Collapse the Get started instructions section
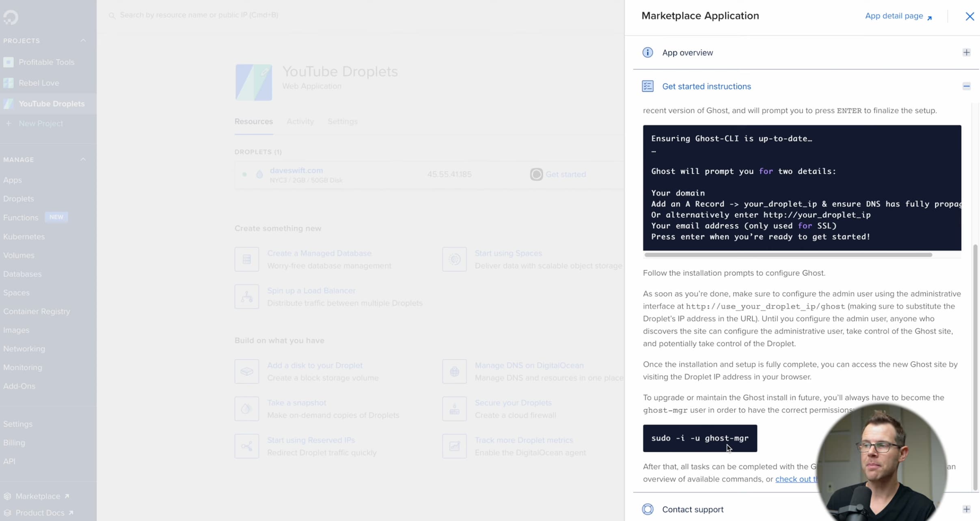This screenshot has width=980, height=521. 966,86
